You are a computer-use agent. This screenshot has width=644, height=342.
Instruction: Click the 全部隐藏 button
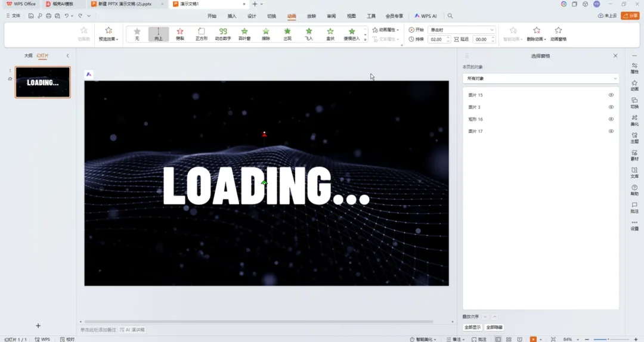pos(494,327)
